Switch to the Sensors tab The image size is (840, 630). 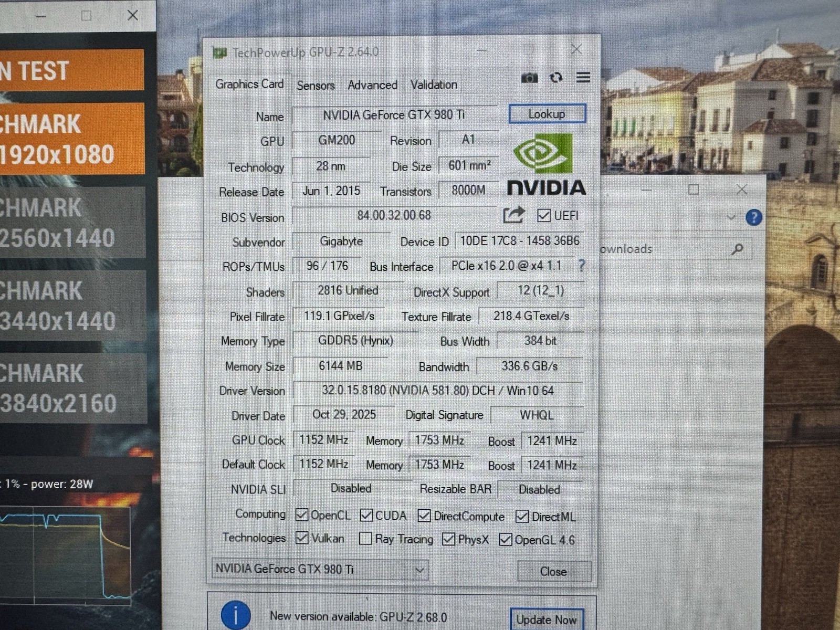pos(316,85)
